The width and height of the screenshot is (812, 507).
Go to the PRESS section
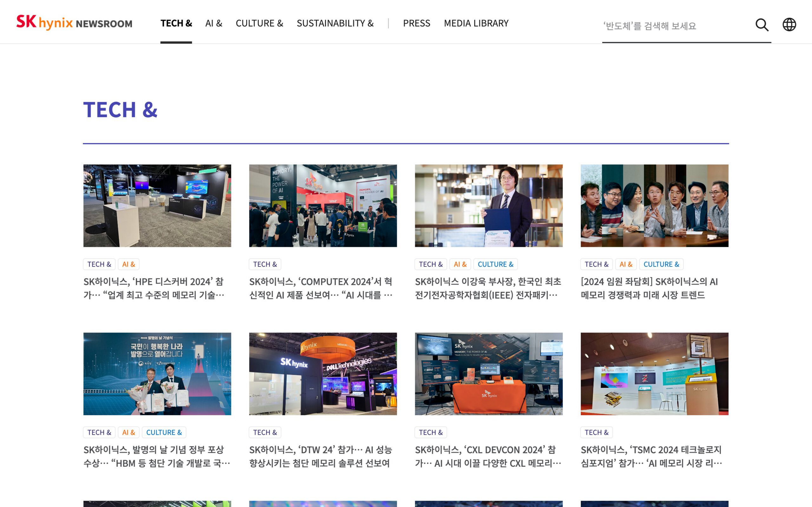coord(416,23)
